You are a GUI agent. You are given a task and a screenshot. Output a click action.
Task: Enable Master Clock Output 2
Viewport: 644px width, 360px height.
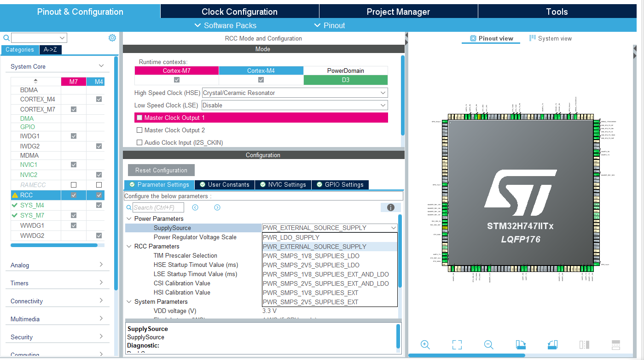(139, 130)
